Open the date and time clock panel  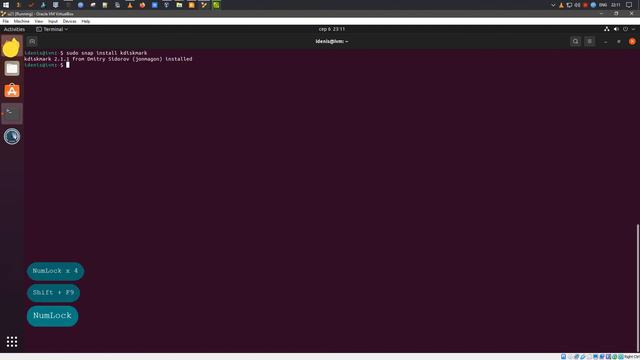tap(332, 29)
